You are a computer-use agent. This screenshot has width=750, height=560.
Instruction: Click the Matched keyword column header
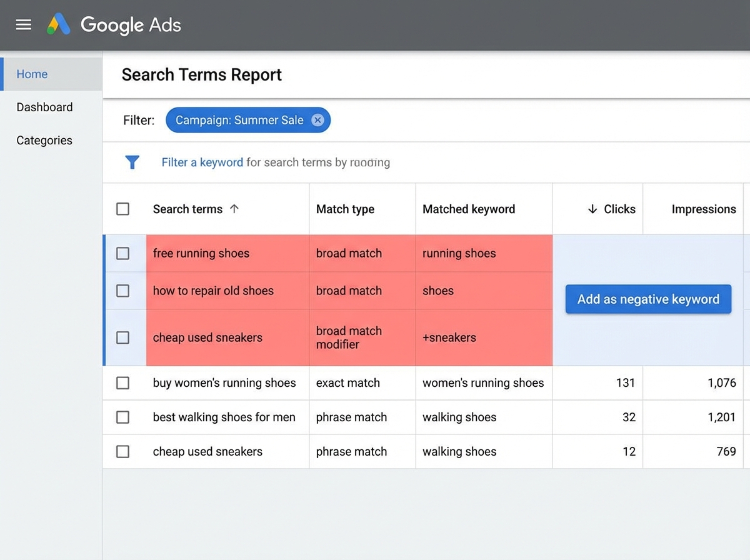(469, 209)
